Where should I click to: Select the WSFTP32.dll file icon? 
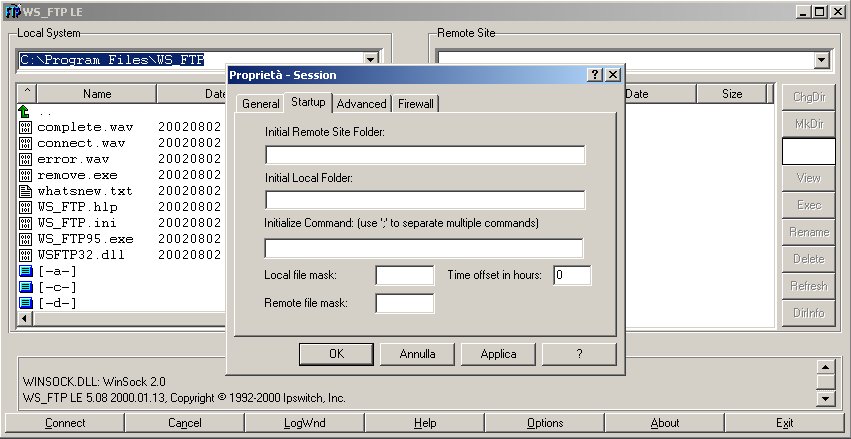(25, 255)
